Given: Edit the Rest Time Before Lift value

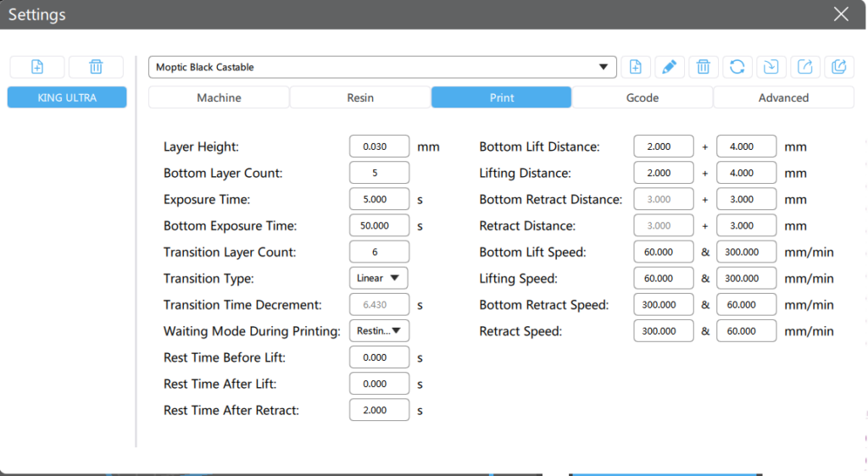Looking at the screenshot, I should tap(379, 357).
